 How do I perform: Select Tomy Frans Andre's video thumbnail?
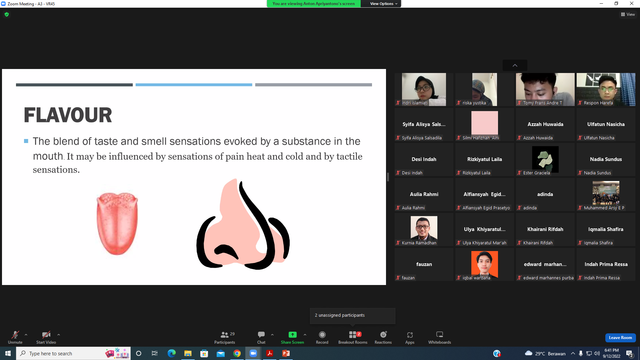[545, 89]
